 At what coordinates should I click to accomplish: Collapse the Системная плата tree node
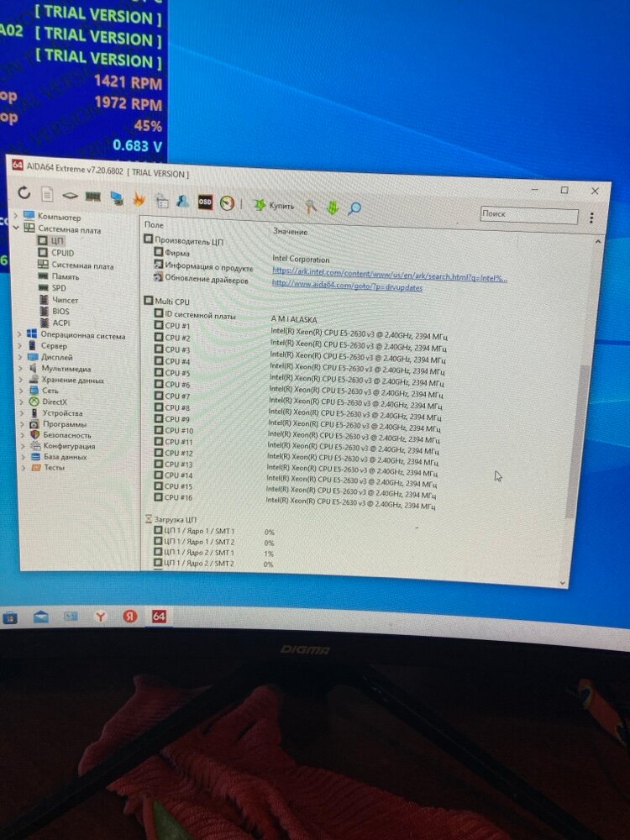[x=15, y=227]
